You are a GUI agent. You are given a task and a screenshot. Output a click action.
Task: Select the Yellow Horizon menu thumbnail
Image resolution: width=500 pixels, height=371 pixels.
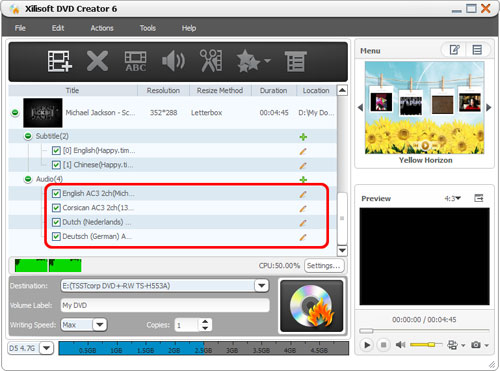(x=424, y=108)
